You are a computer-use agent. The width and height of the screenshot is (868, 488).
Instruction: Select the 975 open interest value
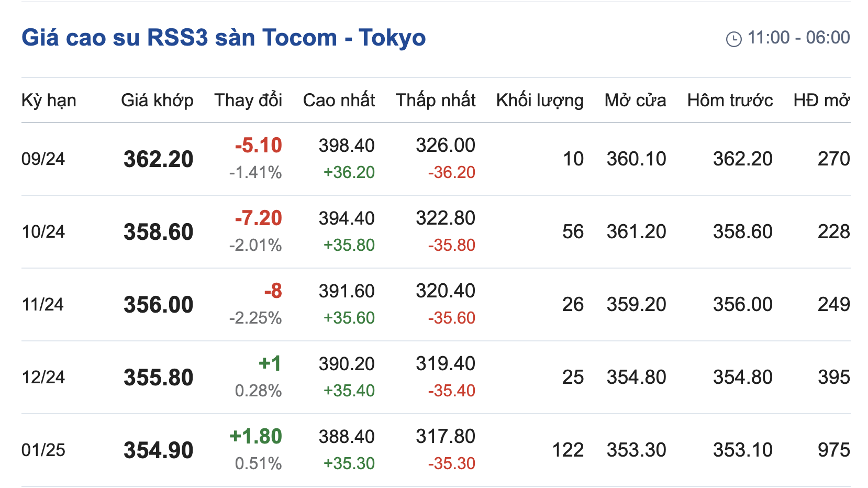click(x=833, y=450)
